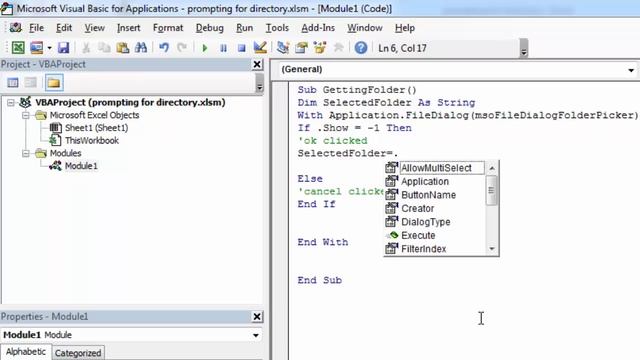Click autocomplete list scroll down arrow
This screenshot has width=640, height=360.
[492, 249]
